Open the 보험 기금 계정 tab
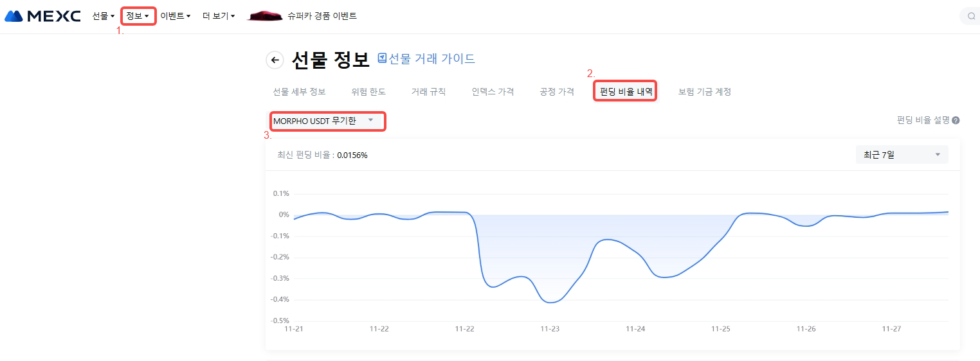The image size is (980, 361). tap(704, 92)
